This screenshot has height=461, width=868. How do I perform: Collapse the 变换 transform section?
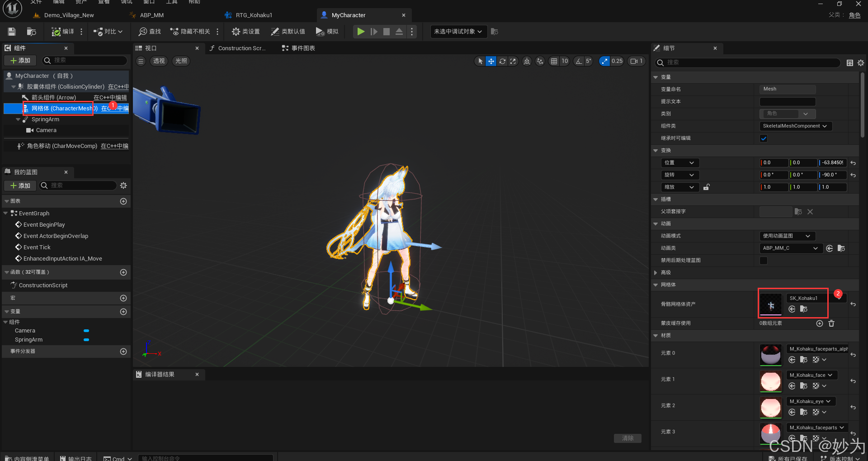point(656,151)
